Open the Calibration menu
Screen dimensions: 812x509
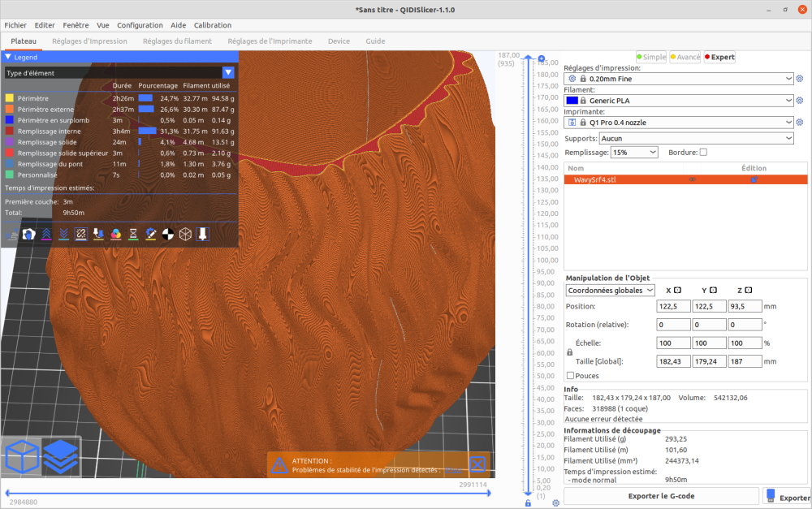[212, 25]
